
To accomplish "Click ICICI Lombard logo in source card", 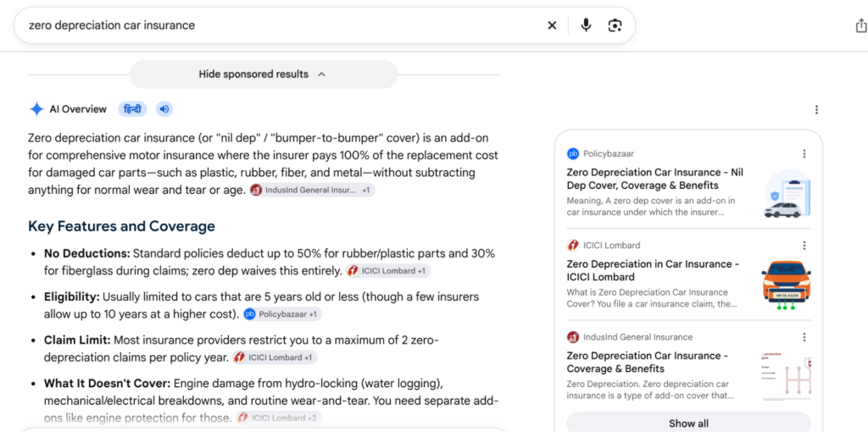I will point(572,245).
